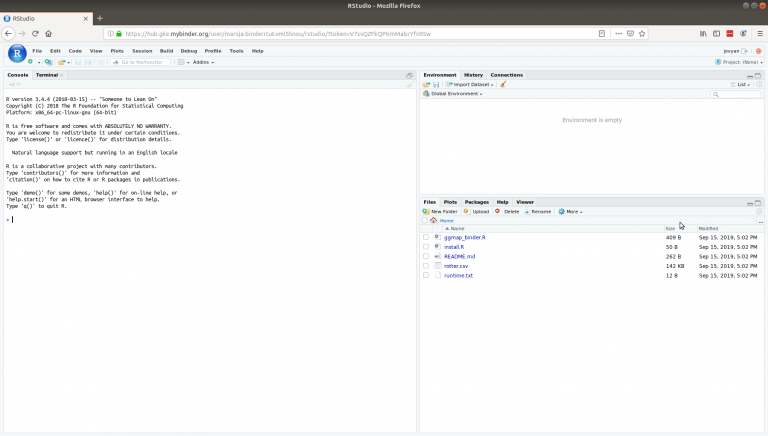Select the rotter.csv checkbox
768x436 pixels.
[426, 266]
